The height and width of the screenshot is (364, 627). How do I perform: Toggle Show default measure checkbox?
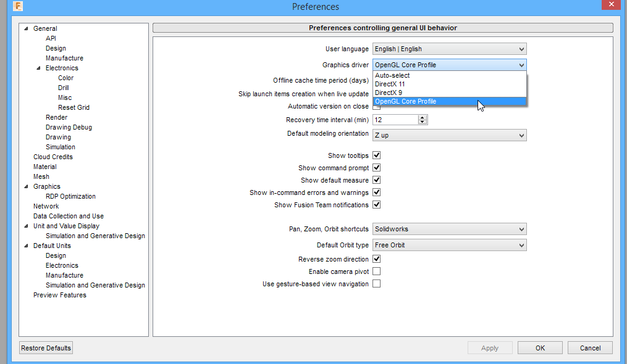tap(376, 180)
